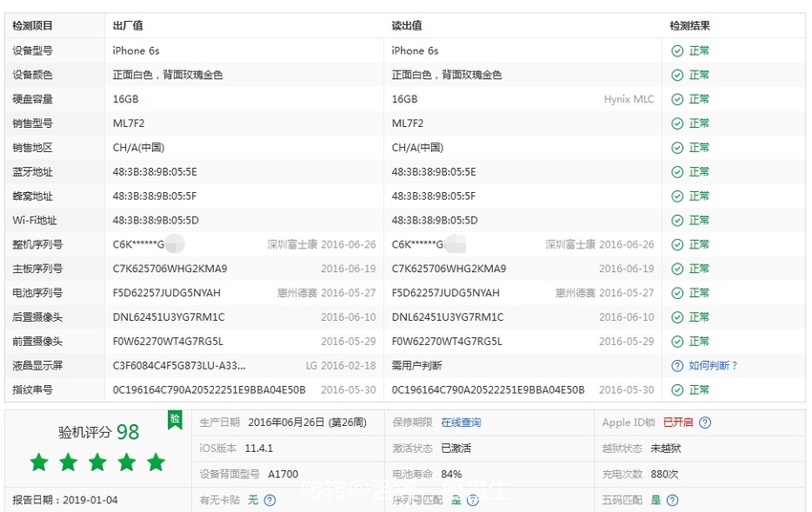
Task: Click the question mark icon in 液晶显示屏 row
Action: tap(677, 366)
